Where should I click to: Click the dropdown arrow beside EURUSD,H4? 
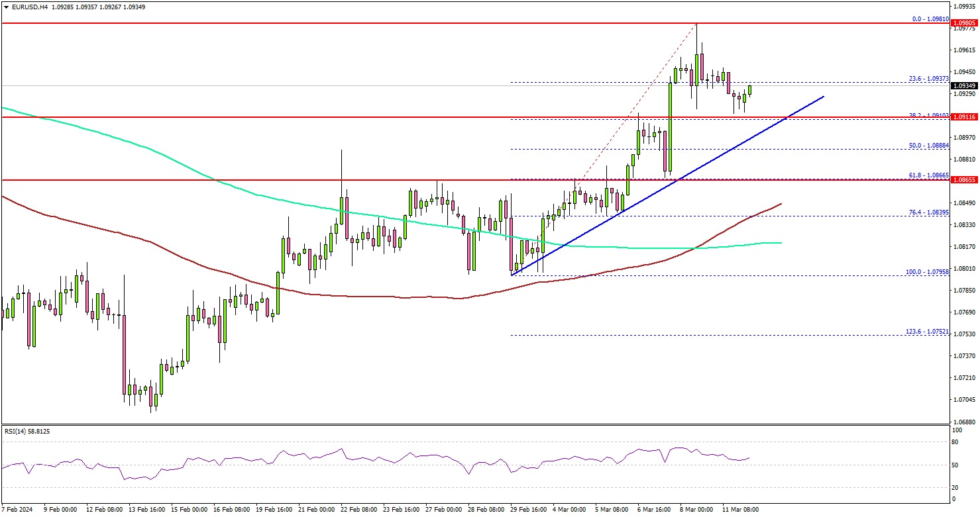[x=5, y=7]
